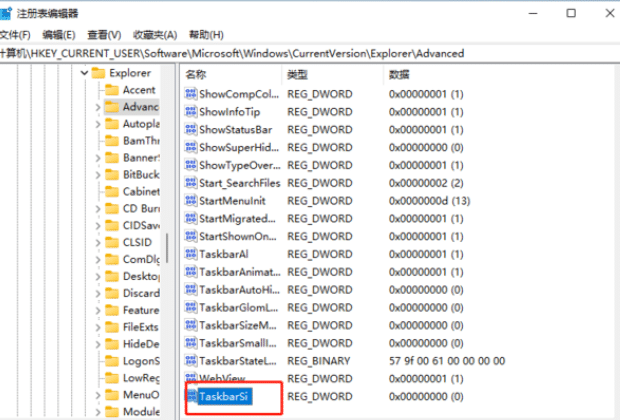620x420 pixels.
Task: Select the LogonS tree key
Action: coord(141,361)
